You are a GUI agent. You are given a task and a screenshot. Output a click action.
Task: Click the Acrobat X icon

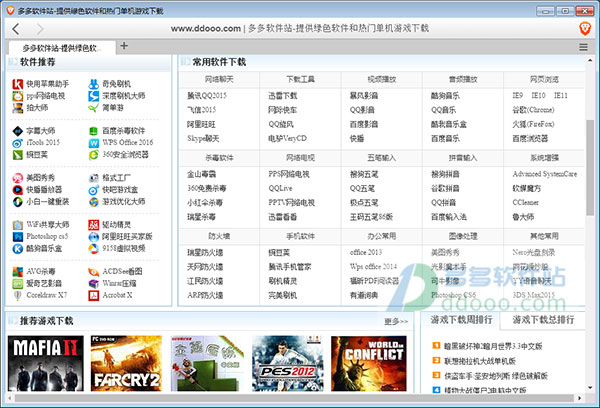click(93, 295)
